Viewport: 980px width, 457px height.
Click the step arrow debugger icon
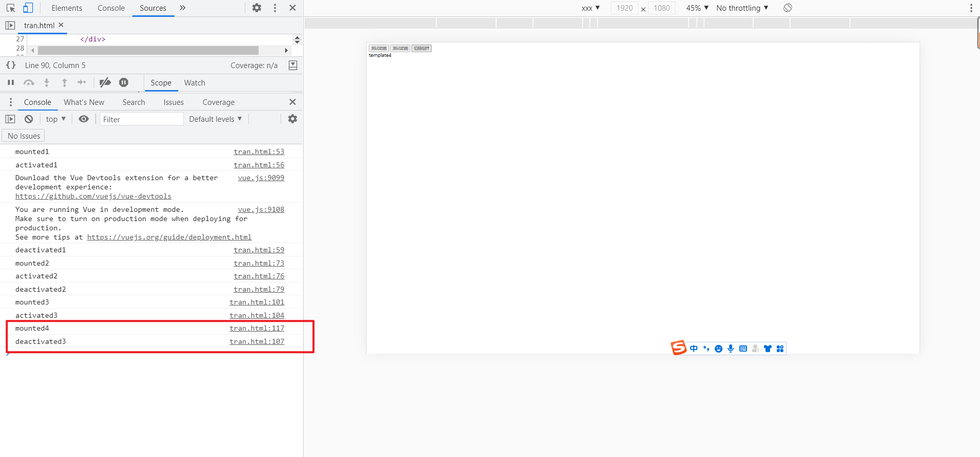point(82,82)
